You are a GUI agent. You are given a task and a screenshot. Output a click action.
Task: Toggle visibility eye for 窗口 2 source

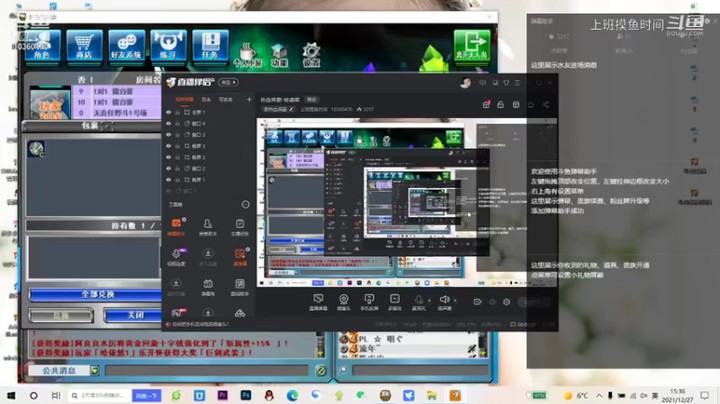[x=169, y=168]
